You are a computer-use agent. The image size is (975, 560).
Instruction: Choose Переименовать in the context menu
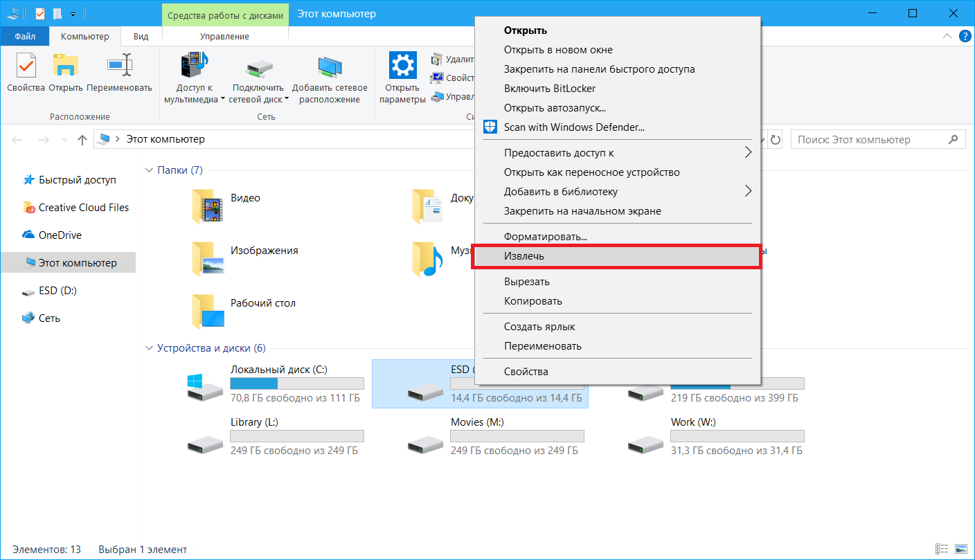tap(617, 346)
